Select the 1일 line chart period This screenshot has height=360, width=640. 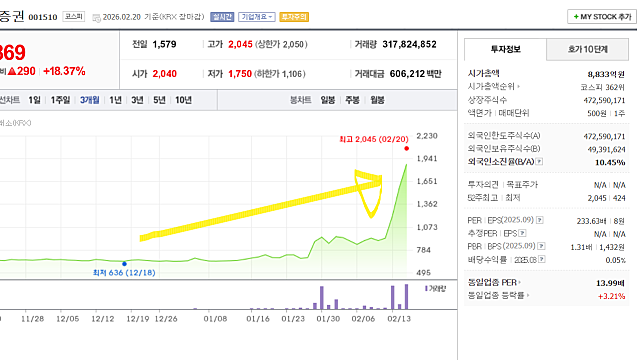(34, 100)
